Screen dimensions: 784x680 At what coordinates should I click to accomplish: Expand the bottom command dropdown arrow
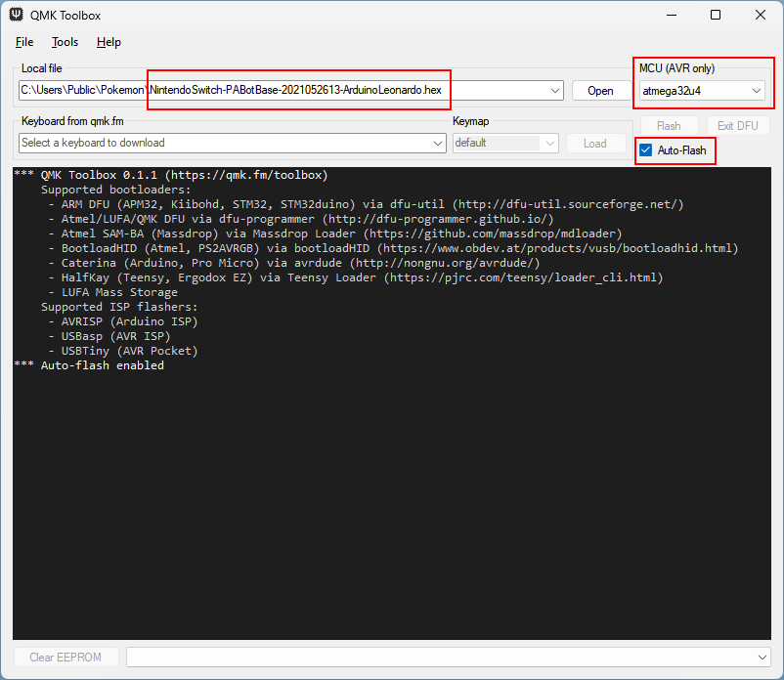point(762,657)
